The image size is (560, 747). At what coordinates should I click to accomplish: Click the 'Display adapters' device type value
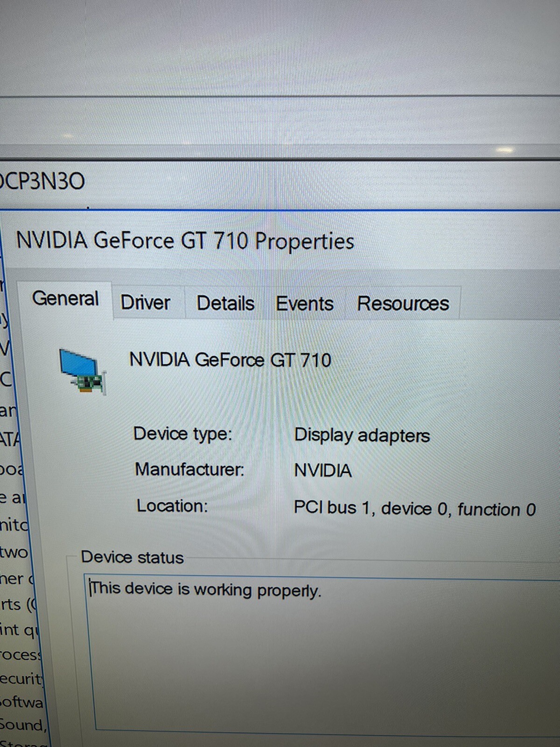pos(362,435)
